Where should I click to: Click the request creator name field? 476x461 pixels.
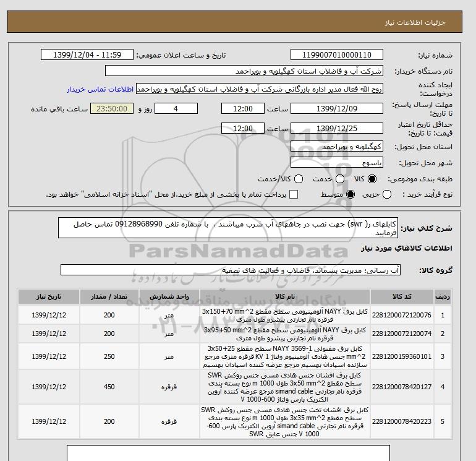tap(260, 89)
